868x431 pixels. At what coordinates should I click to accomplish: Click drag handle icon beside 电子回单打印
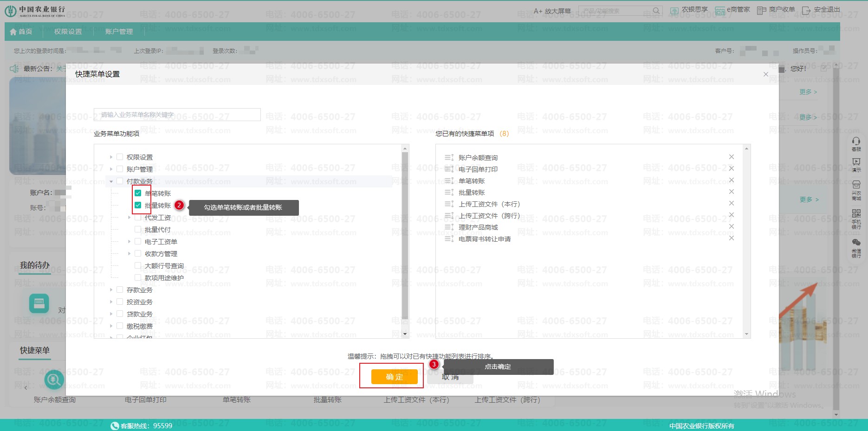(x=449, y=169)
